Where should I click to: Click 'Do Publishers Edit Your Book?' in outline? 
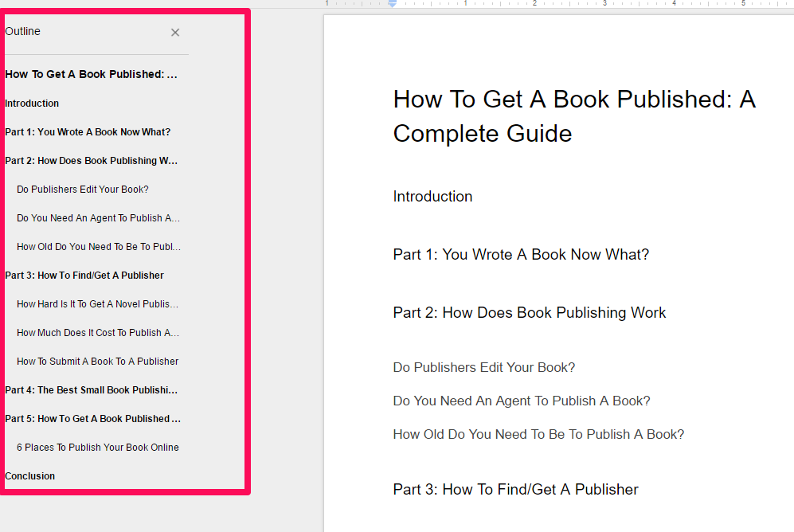[83, 190]
